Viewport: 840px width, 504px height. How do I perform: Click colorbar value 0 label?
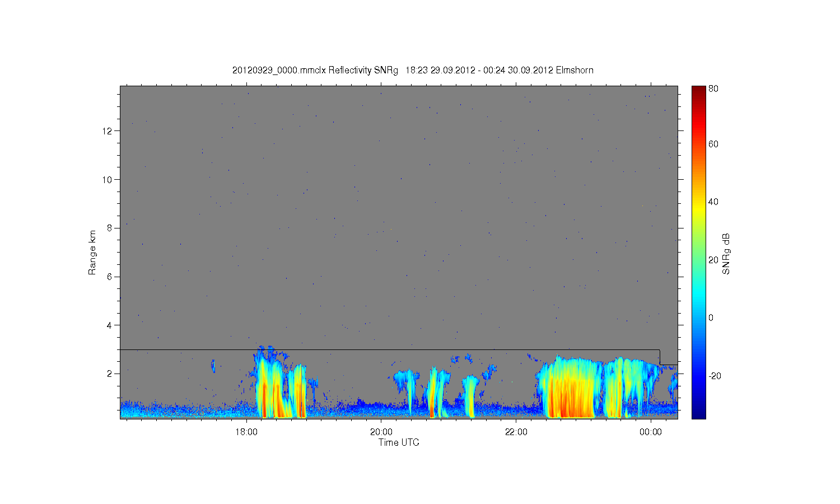click(711, 318)
